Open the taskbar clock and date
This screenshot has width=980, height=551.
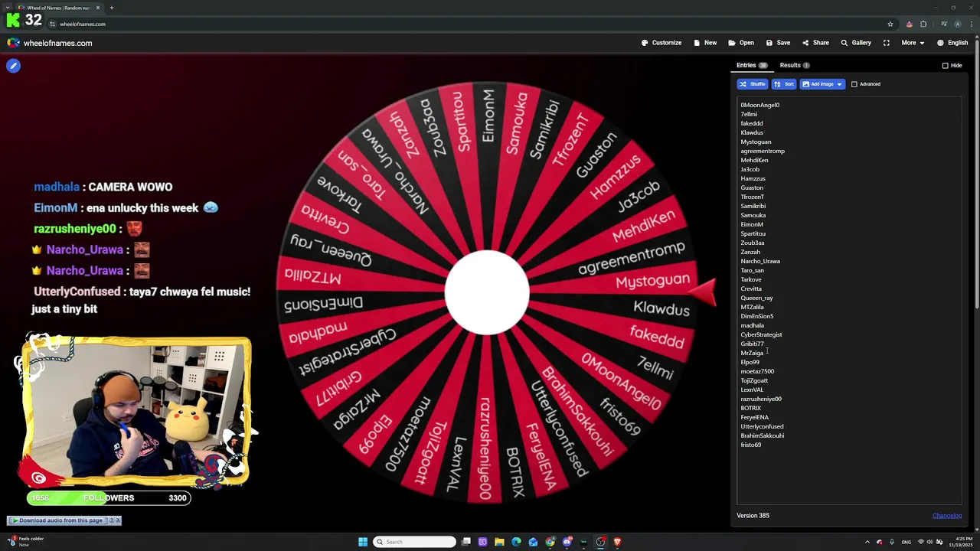pos(962,542)
